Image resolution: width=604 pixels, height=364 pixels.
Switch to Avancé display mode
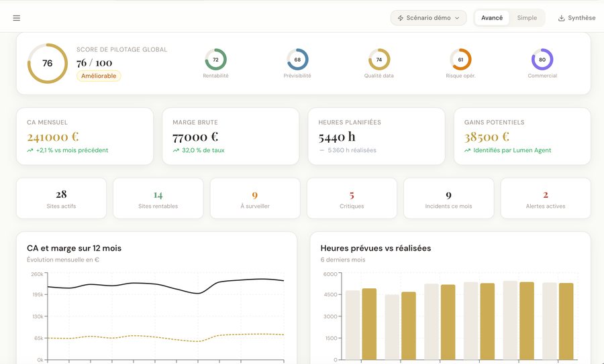click(x=492, y=18)
